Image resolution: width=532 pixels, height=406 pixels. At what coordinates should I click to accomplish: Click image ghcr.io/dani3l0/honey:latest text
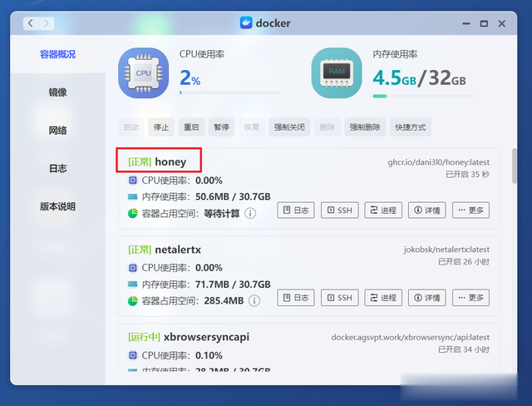[439, 162]
